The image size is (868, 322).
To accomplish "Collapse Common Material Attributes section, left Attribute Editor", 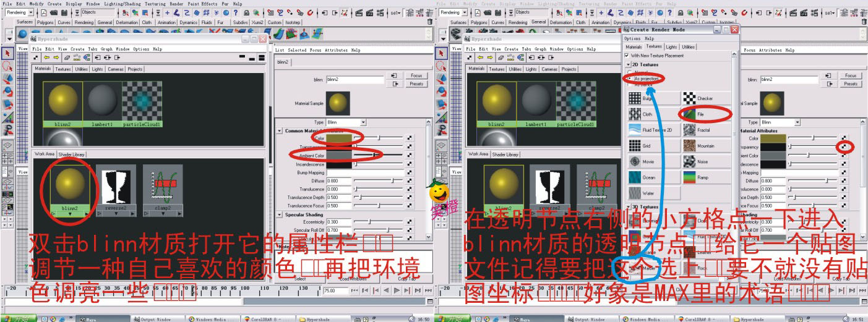I will [x=280, y=131].
